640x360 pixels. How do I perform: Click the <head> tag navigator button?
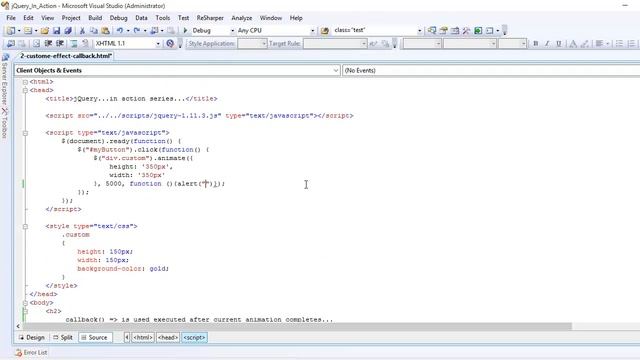[168, 338]
